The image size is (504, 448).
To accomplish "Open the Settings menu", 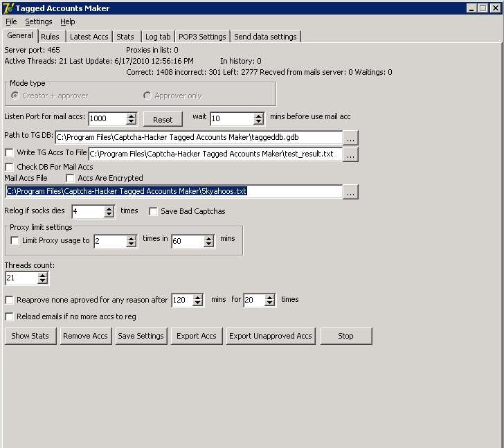I will click(39, 22).
